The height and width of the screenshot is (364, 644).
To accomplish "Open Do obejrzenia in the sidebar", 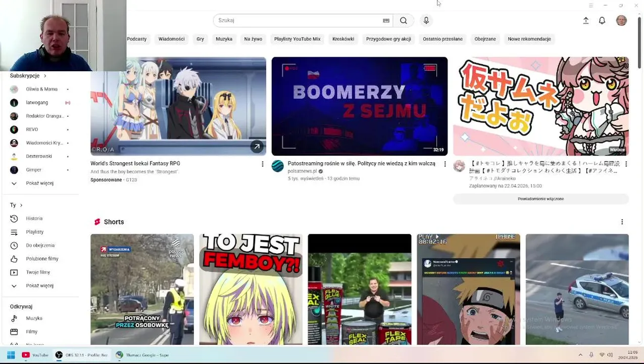I will coord(40,245).
